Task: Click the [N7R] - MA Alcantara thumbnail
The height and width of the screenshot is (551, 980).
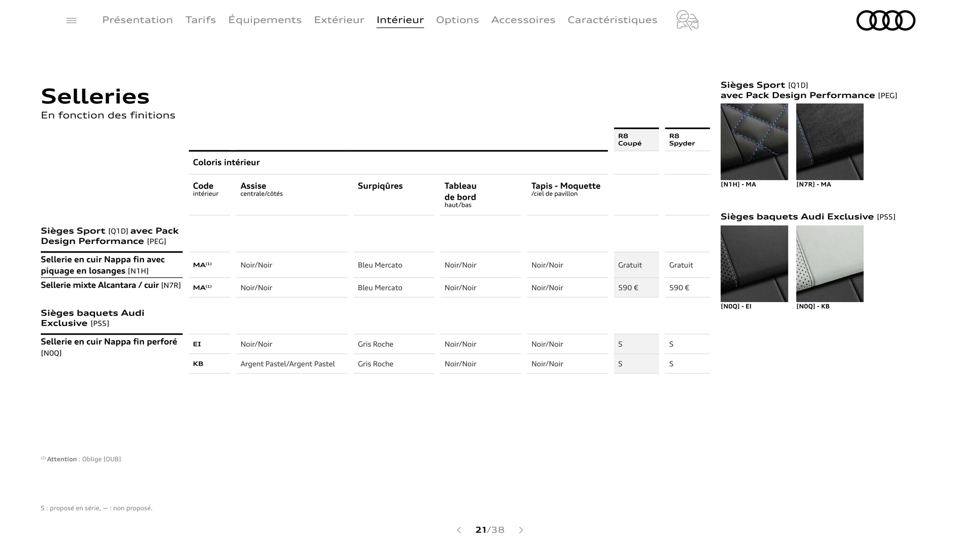Action: (830, 141)
